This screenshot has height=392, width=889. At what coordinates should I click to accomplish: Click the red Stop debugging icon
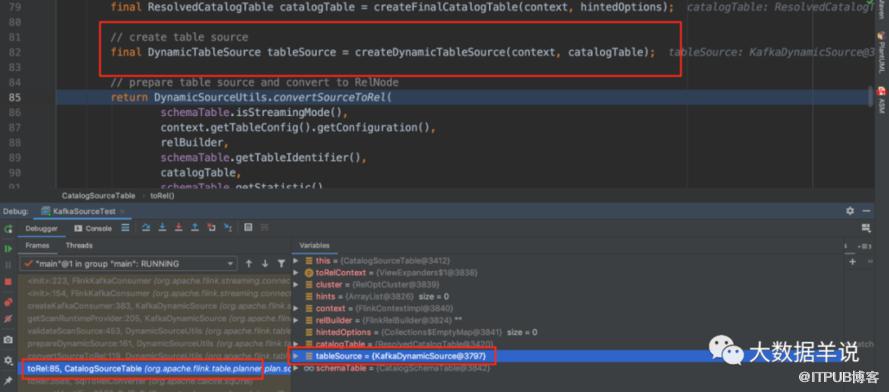tap(8, 282)
